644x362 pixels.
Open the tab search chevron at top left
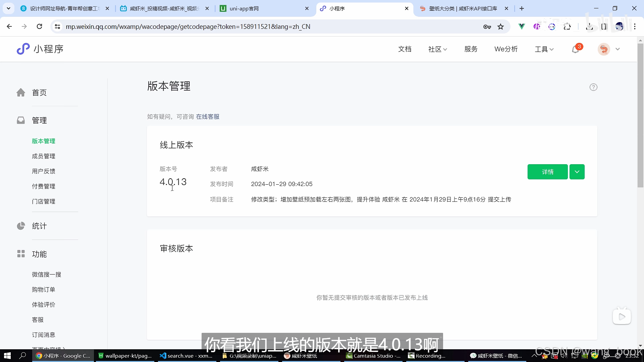click(8, 8)
